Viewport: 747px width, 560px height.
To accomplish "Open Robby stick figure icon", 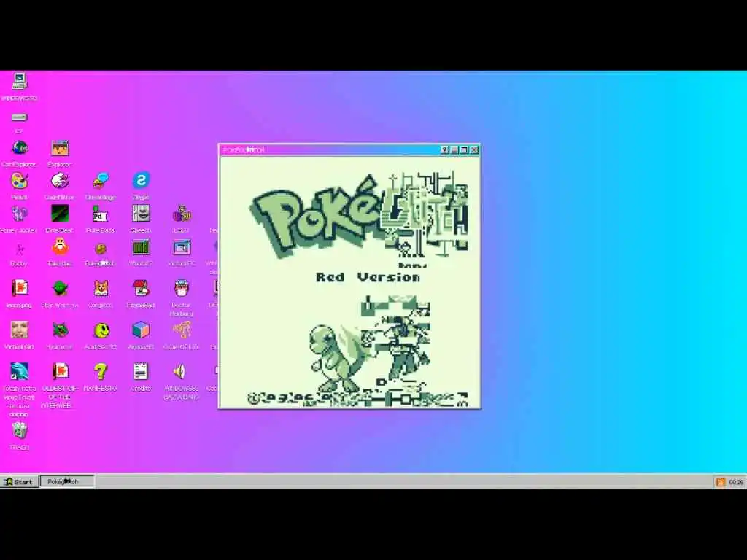I will click(20, 248).
